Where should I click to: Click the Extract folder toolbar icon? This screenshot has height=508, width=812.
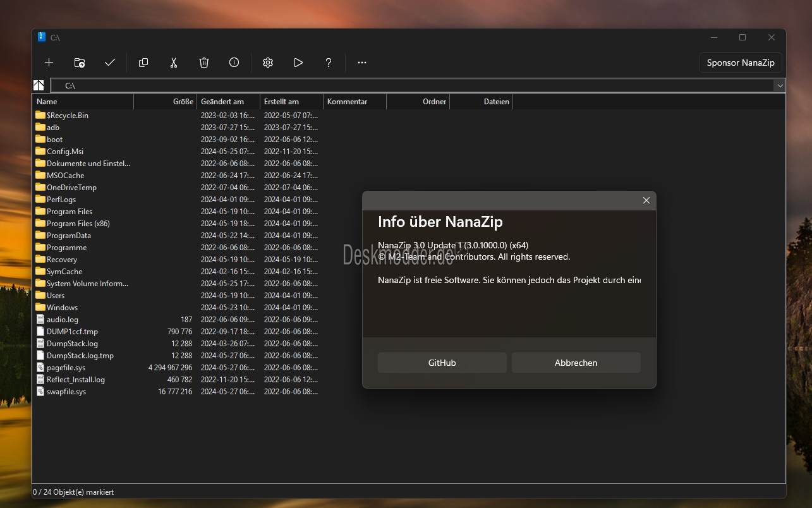pyautogui.click(x=80, y=63)
